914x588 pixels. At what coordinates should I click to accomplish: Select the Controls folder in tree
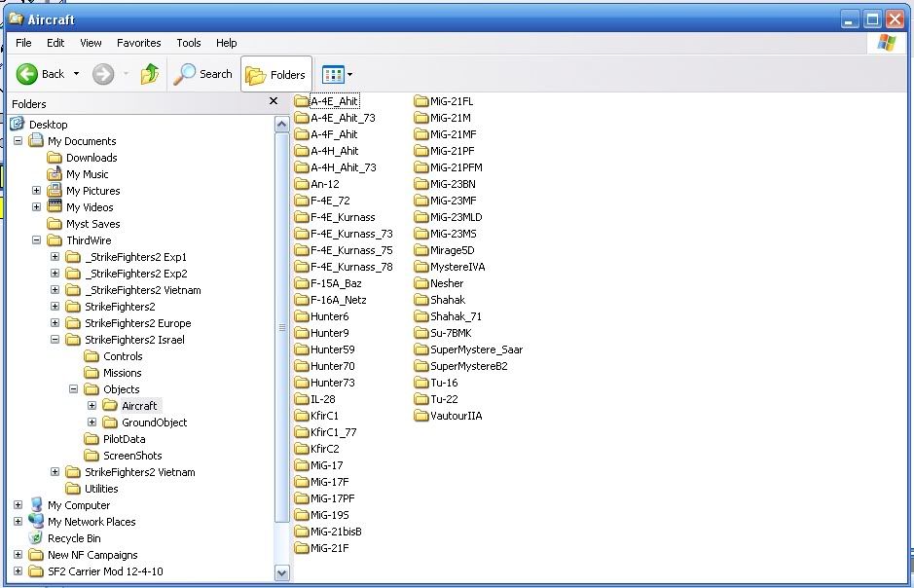123,356
